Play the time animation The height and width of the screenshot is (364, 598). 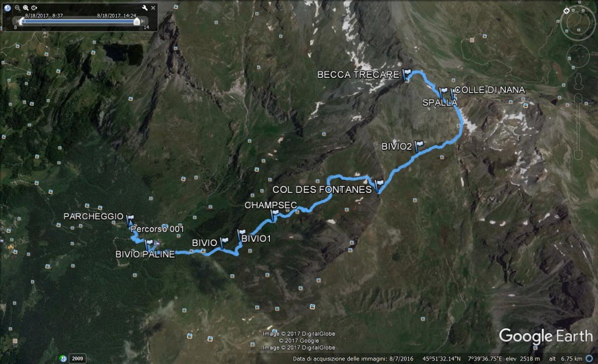tap(34, 8)
